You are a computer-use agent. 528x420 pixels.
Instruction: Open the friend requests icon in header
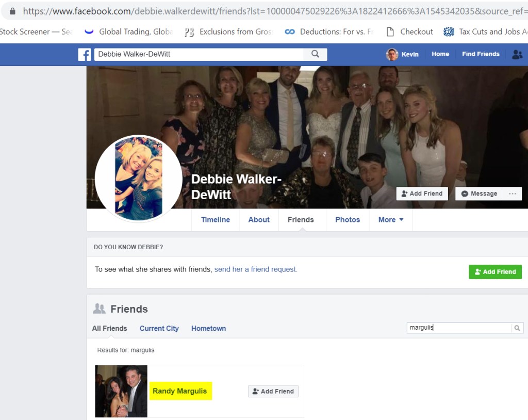[x=517, y=55]
